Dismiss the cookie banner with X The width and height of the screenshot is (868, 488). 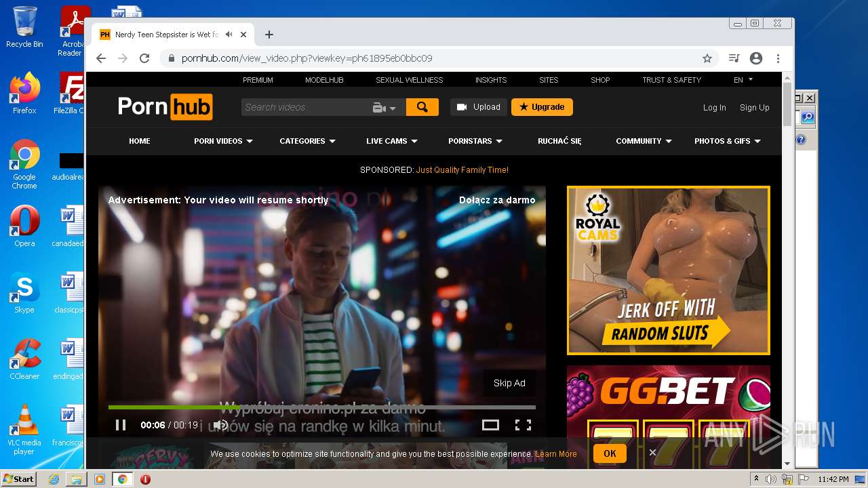[x=652, y=453]
